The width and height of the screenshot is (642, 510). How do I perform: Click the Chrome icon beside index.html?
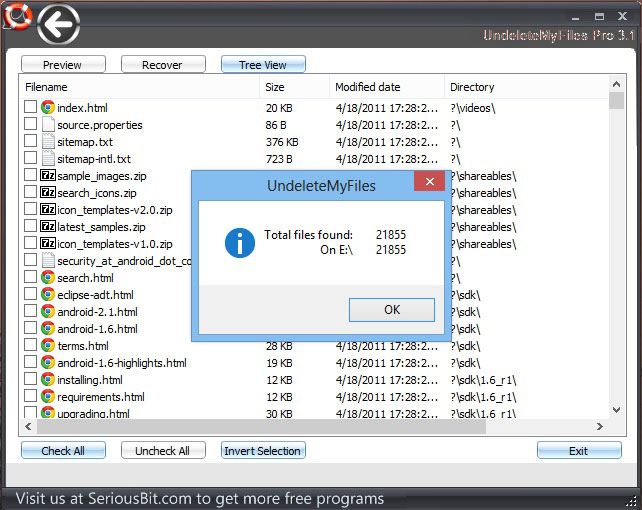[x=48, y=107]
